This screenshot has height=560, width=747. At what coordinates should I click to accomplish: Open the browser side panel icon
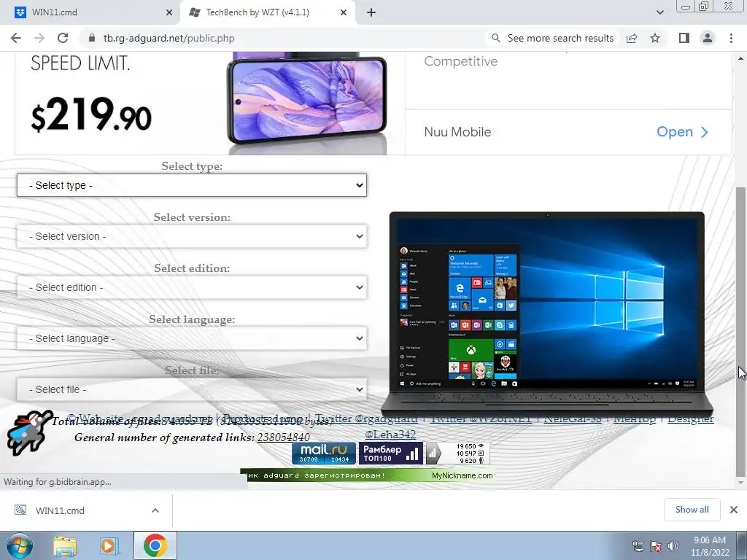pyautogui.click(x=684, y=38)
